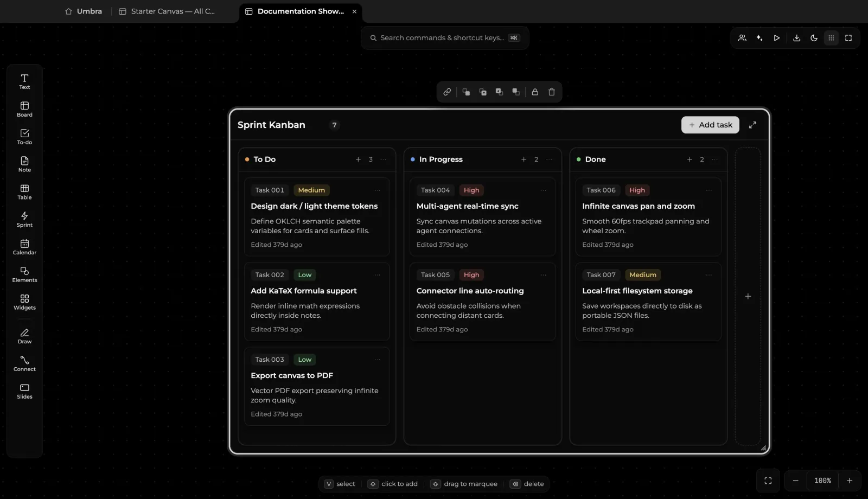
Task: Switch to Starter Canvas tab
Action: pyautogui.click(x=167, y=11)
